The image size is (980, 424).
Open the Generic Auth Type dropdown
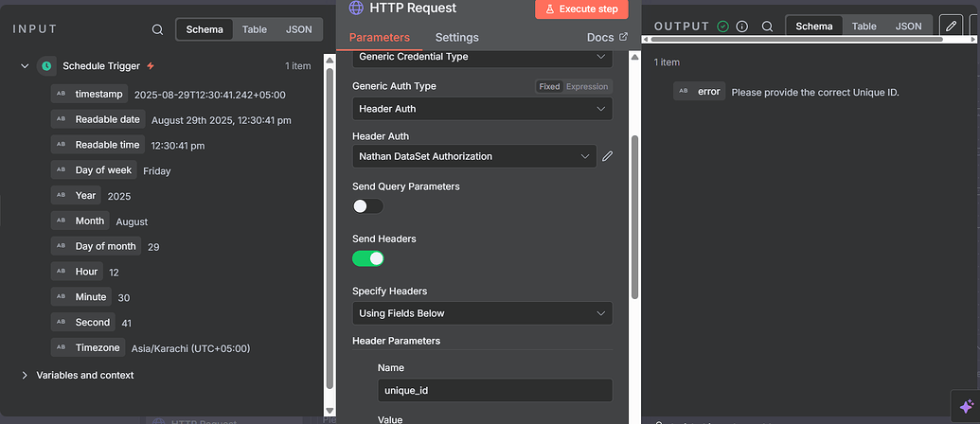coord(481,109)
